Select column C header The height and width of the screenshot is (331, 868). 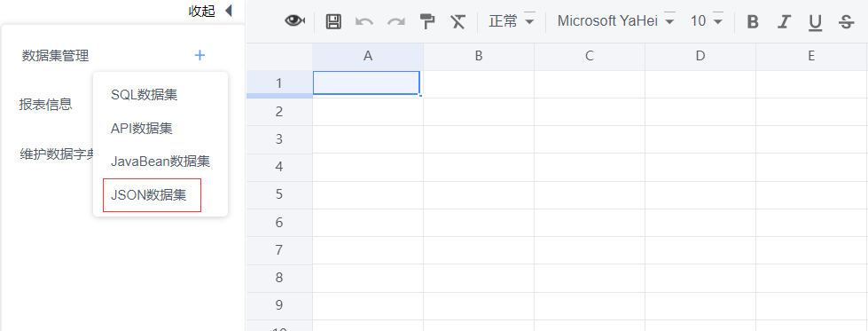tap(590, 56)
